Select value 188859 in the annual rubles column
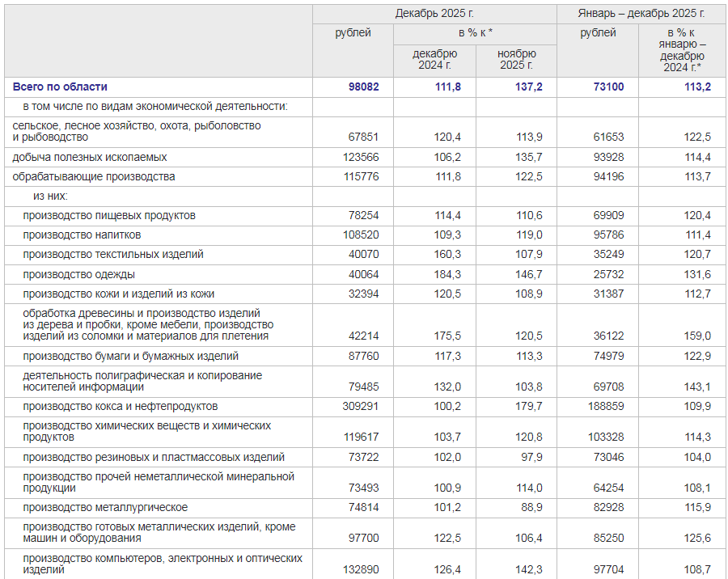The image size is (728, 579). pyautogui.click(x=604, y=406)
